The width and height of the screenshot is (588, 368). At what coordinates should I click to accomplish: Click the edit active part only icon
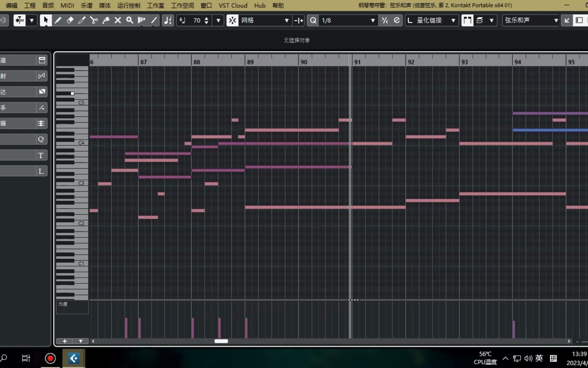coord(480,20)
